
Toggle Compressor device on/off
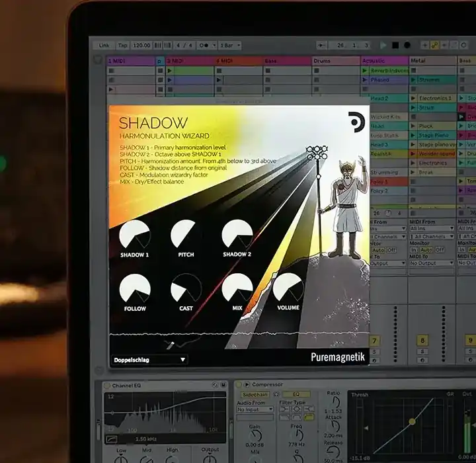tap(239, 384)
